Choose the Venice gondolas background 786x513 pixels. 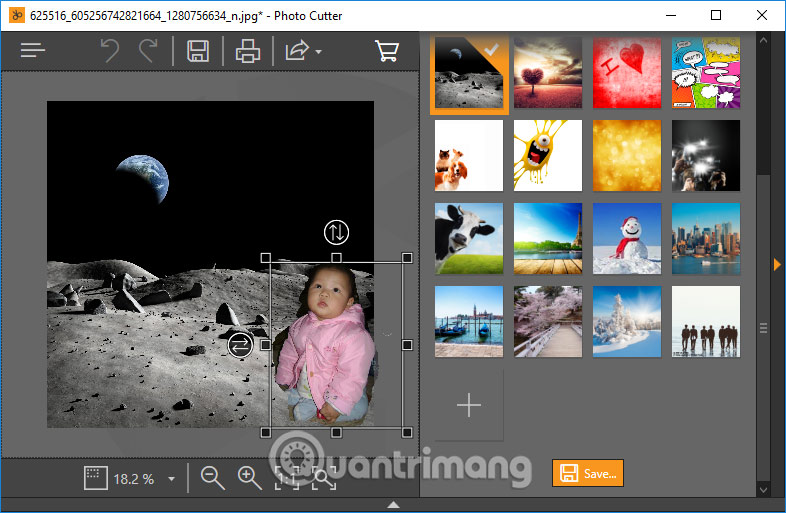(x=469, y=321)
